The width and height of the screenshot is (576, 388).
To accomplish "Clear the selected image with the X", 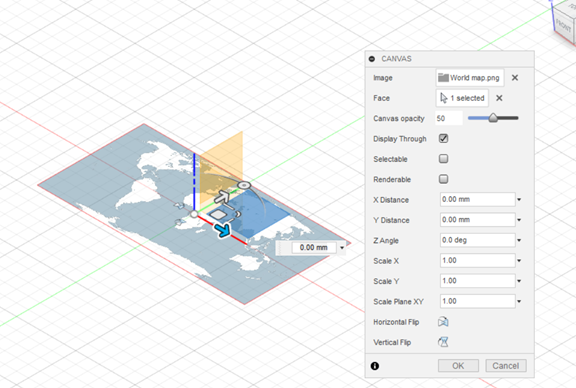I will click(x=515, y=78).
